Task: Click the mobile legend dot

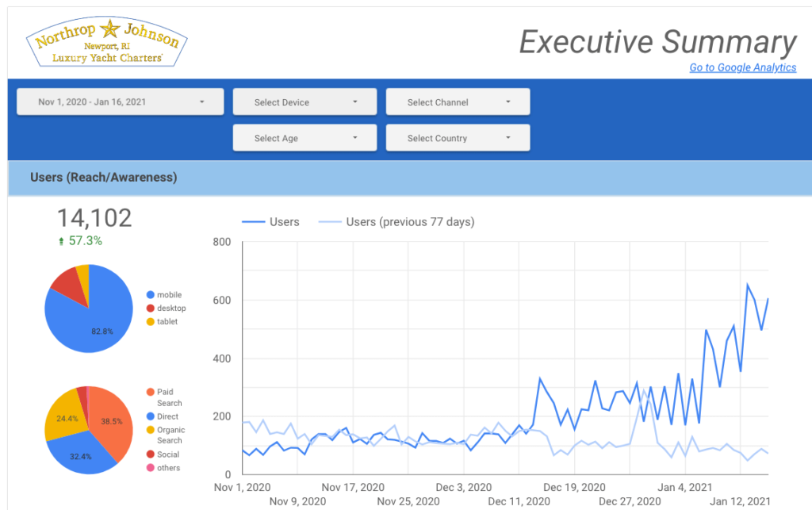Action: click(150, 295)
